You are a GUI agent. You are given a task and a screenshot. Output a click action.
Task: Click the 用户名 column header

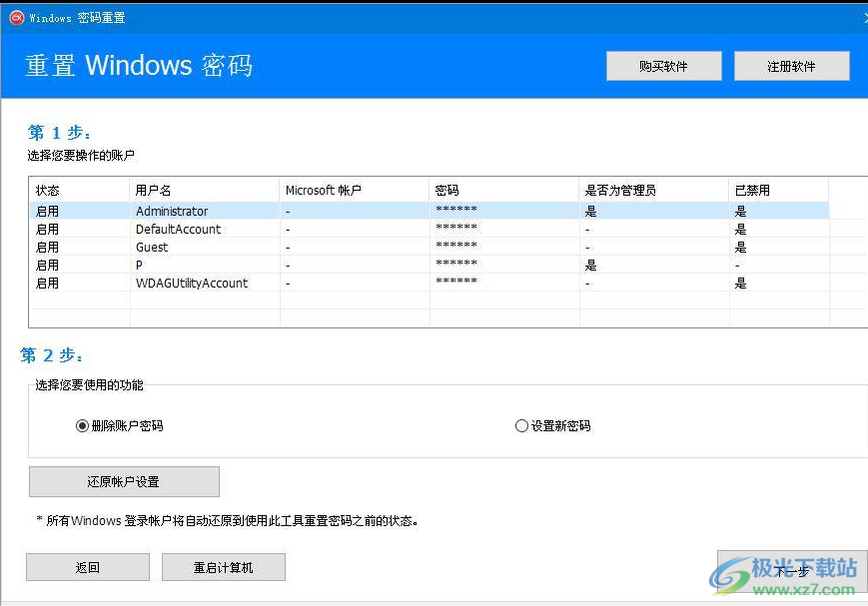pos(204,191)
